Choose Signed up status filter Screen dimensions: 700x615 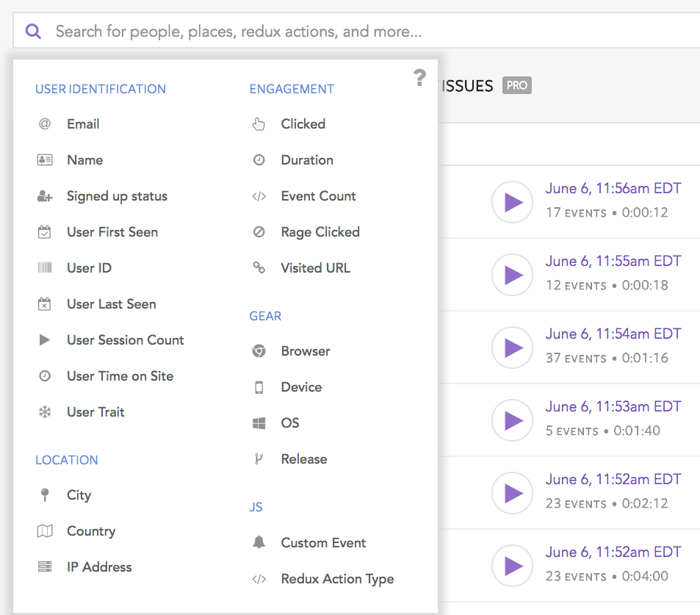click(117, 196)
